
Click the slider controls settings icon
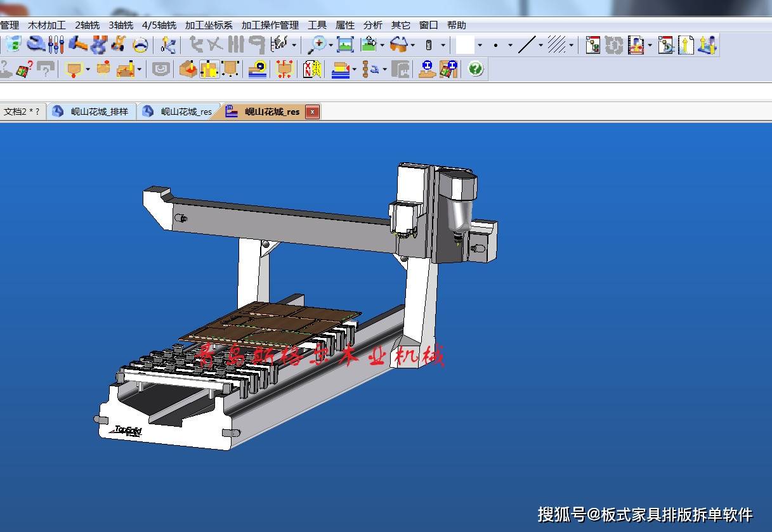point(56,45)
